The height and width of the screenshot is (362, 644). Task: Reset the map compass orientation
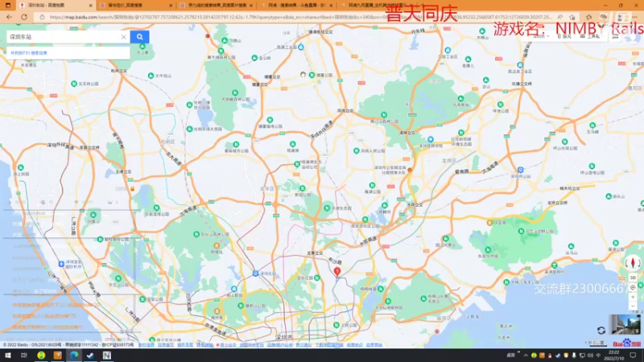pyautogui.click(x=633, y=262)
